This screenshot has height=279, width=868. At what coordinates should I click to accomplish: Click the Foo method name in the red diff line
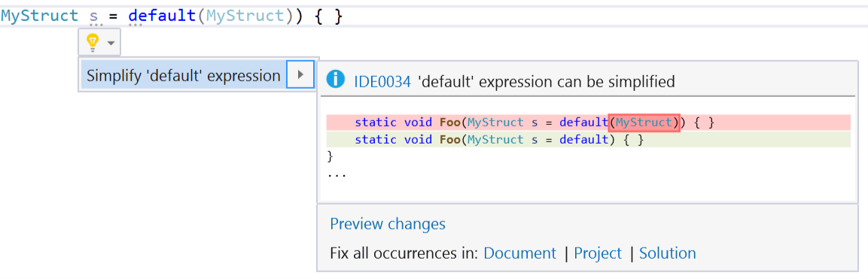[x=450, y=122]
